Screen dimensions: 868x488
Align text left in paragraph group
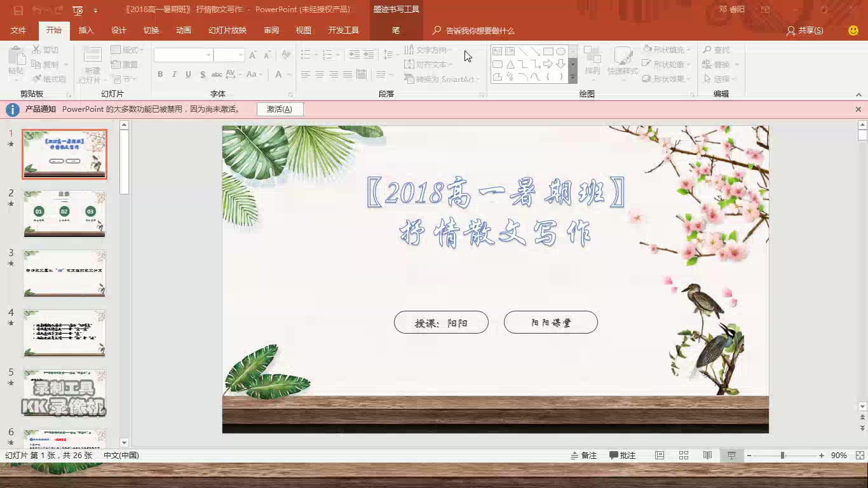pyautogui.click(x=306, y=74)
